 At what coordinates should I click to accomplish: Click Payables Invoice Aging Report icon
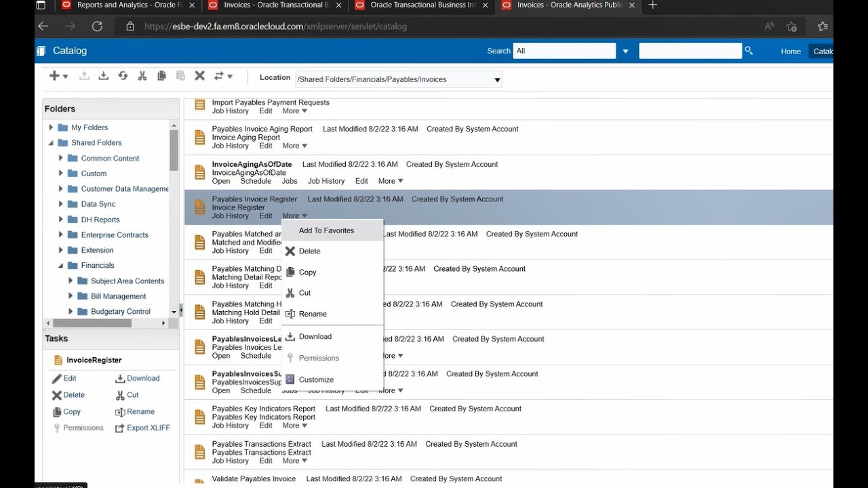(x=199, y=137)
